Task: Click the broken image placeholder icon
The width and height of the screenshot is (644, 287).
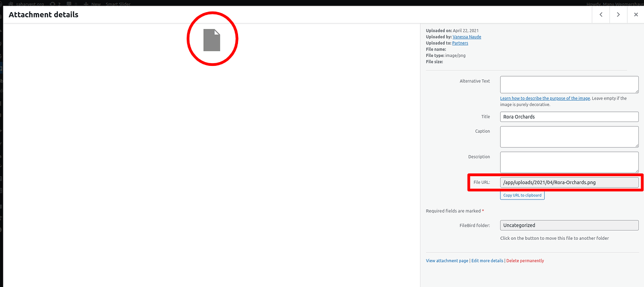Action: (x=212, y=39)
